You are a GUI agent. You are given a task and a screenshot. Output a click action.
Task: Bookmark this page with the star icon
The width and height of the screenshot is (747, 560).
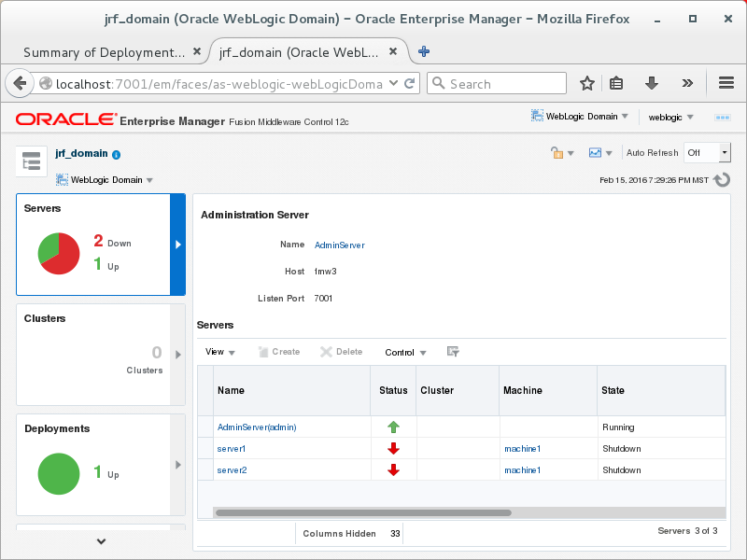coord(587,84)
